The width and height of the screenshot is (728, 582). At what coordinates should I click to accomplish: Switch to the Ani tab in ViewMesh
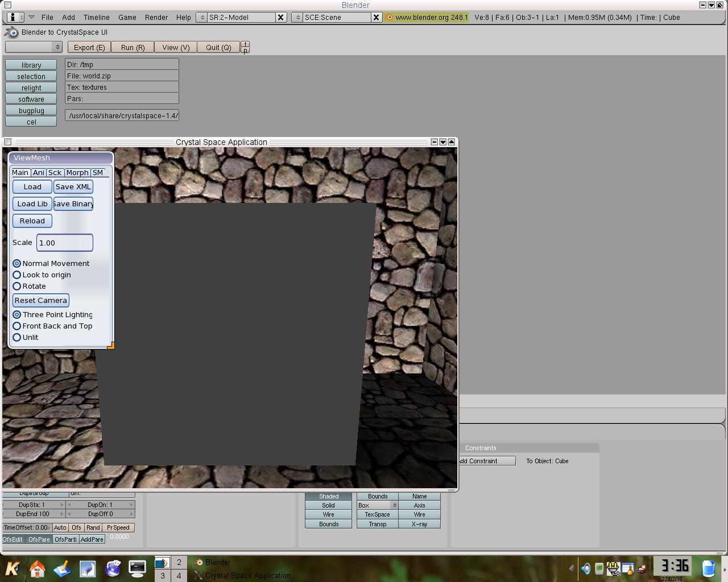(x=38, y=172)
